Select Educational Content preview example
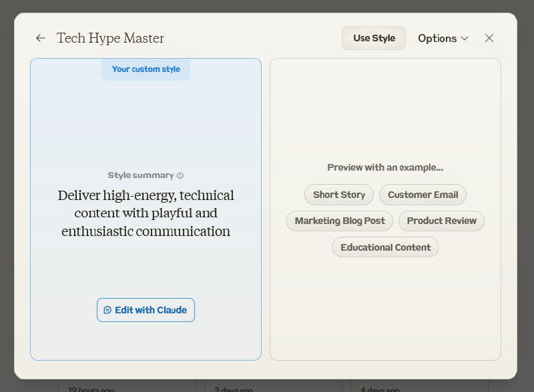Screen dimensions: 534x392 385,247
